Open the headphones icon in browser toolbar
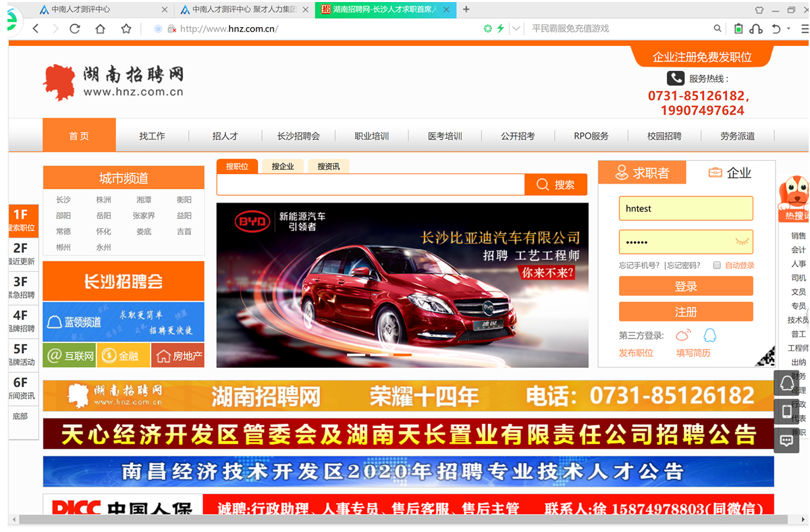The image size is (810, 532). click(756, 28)
